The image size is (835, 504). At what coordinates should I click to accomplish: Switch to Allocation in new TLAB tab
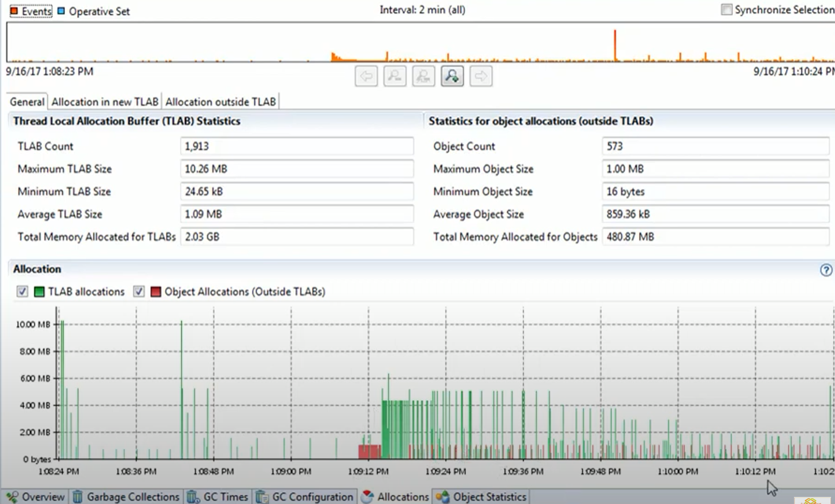(x=105, y=102)
